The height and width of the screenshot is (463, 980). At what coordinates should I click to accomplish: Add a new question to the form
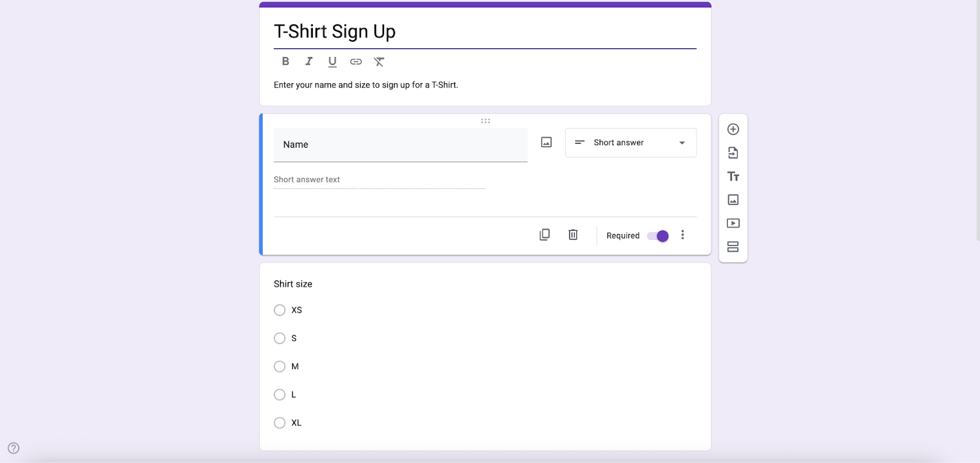coord(733,129)
